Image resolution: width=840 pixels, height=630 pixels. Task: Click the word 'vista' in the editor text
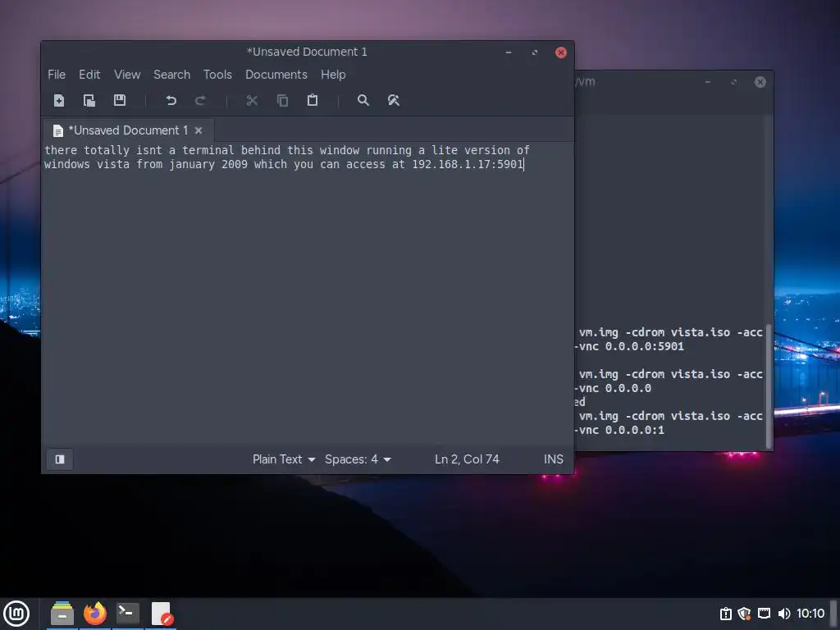[x=113, y=164]
